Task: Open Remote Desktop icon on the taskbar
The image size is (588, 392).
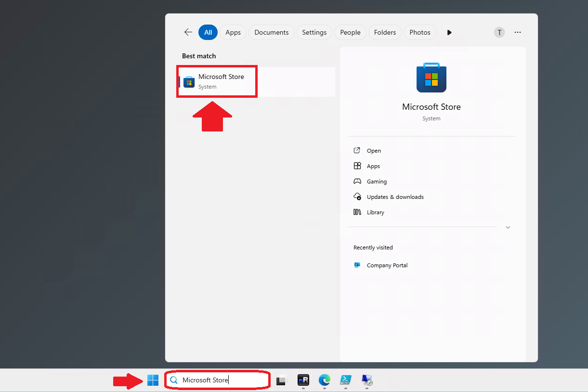Action: point(367,380)
